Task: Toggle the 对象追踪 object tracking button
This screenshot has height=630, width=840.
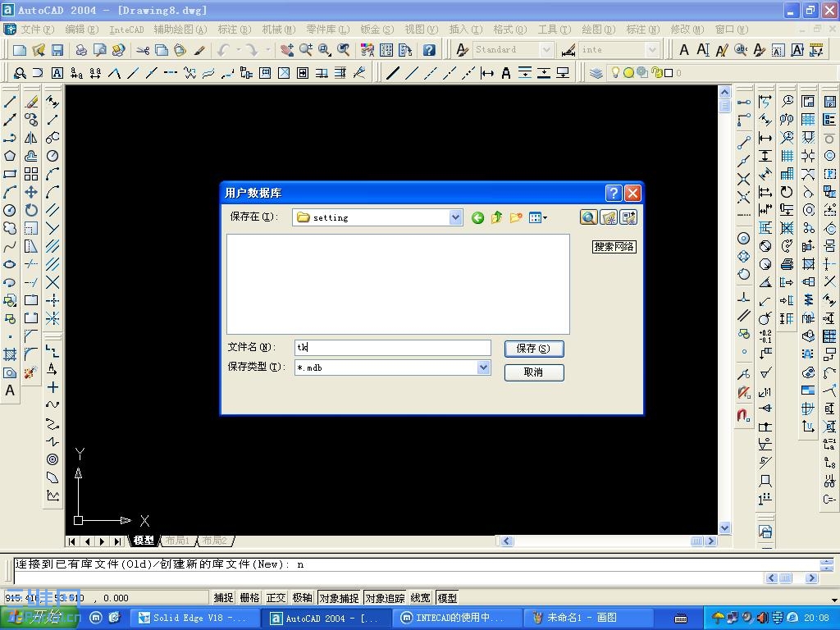Action: click(x=385, y=598)
